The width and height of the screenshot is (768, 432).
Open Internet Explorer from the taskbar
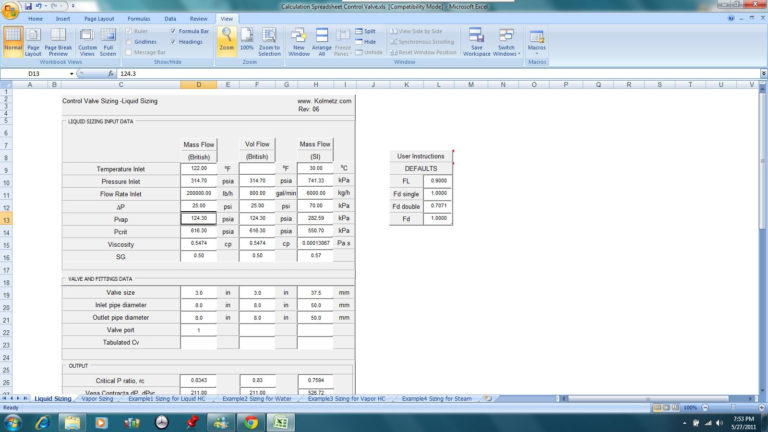point(42,422)
